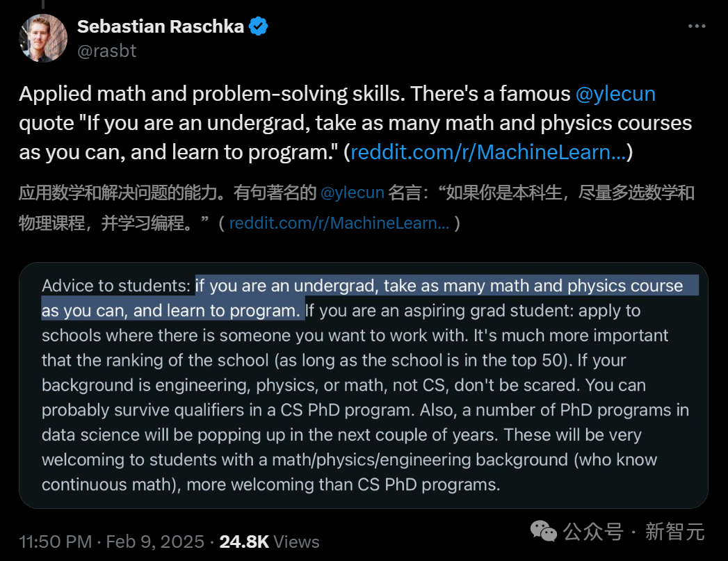Click the 11:50 PM timestamp
This screenshot has height=561, width=728.
point(55,542)
